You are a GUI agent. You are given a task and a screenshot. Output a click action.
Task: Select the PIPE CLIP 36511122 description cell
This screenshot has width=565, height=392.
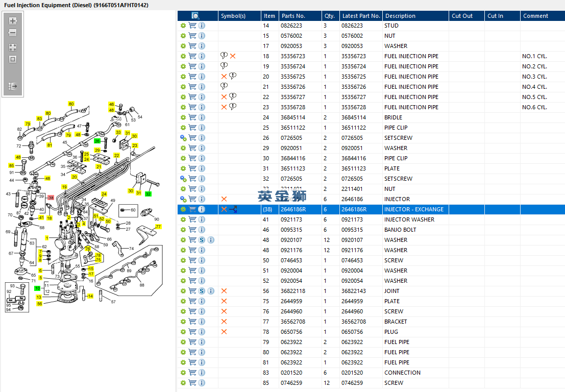coord(415,128)
